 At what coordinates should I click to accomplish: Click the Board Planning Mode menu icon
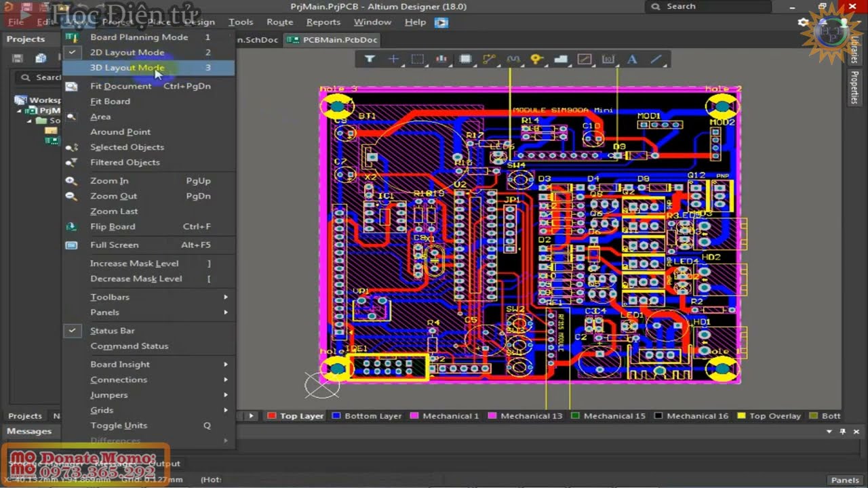click(x=71, y=37)
